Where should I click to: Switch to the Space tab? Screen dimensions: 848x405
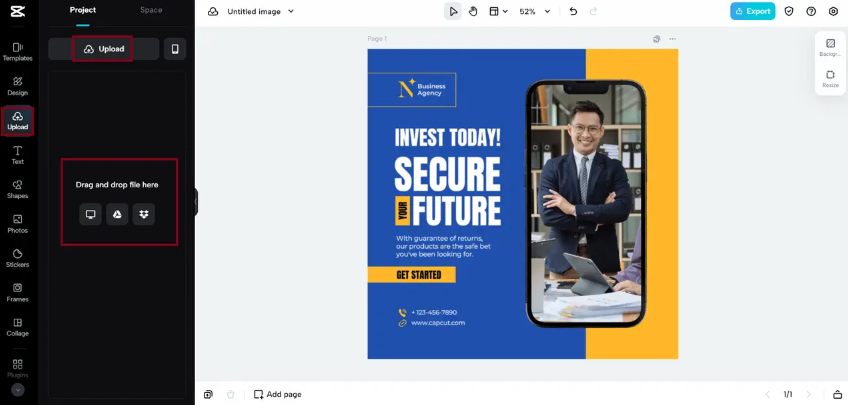(x=151, y=10)
